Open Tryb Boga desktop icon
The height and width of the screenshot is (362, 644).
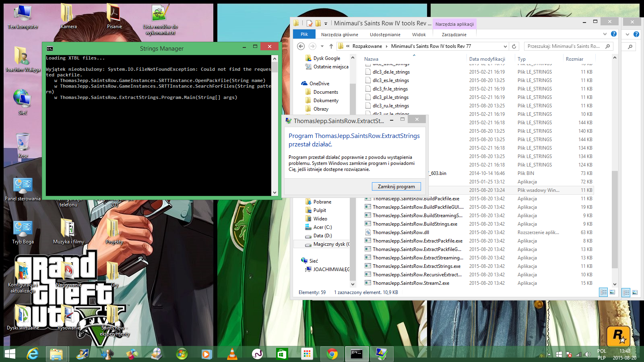click(23, 232)
